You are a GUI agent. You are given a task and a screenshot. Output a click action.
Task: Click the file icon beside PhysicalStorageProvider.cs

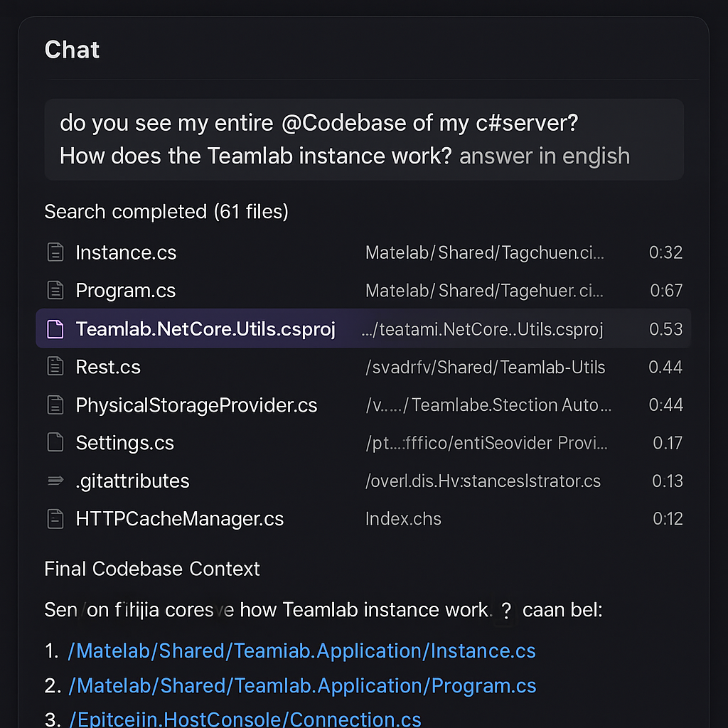coord(55,405)
